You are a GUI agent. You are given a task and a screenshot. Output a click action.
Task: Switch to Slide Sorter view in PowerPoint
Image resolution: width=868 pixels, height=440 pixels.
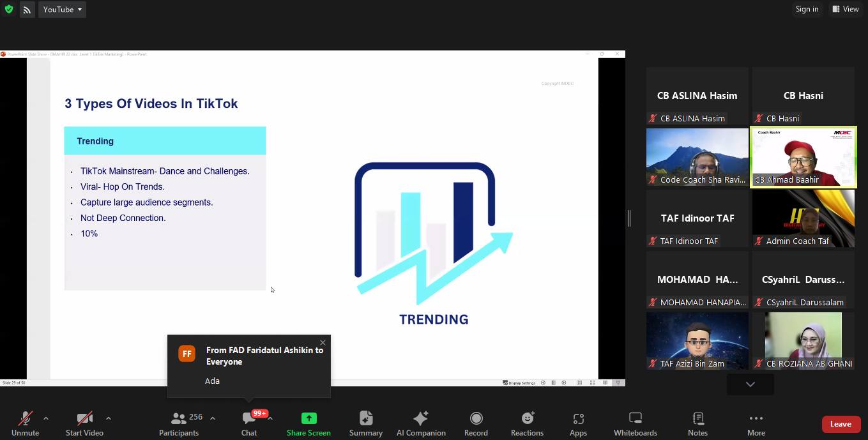click(593, 383)
